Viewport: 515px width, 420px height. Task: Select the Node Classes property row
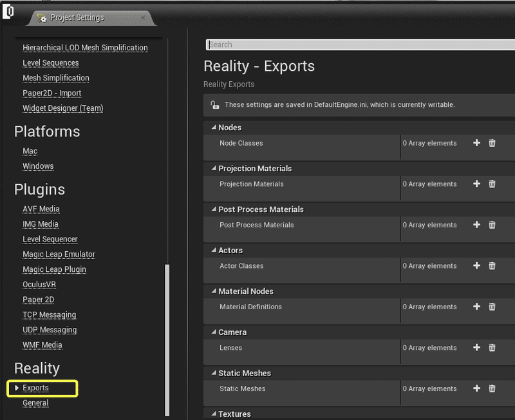pyautogui.click(x=359, y=147)
